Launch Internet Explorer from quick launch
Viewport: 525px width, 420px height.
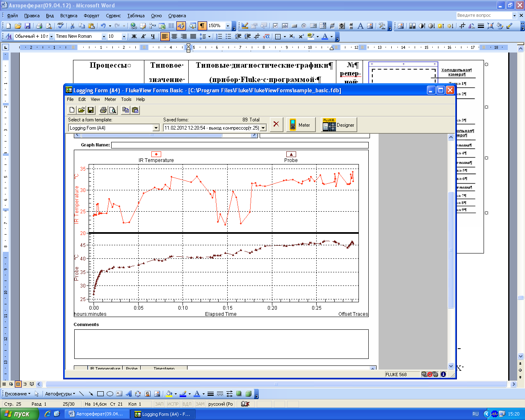tap(47, 414)
